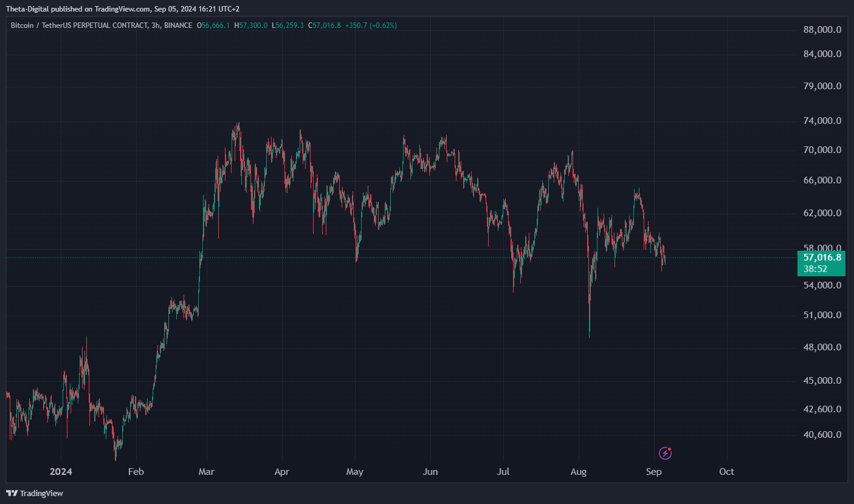Image resolution: width=854 pixels, height=504 pixels.
Task: Click the purple lightning event icon
Action: coord(666,453)
